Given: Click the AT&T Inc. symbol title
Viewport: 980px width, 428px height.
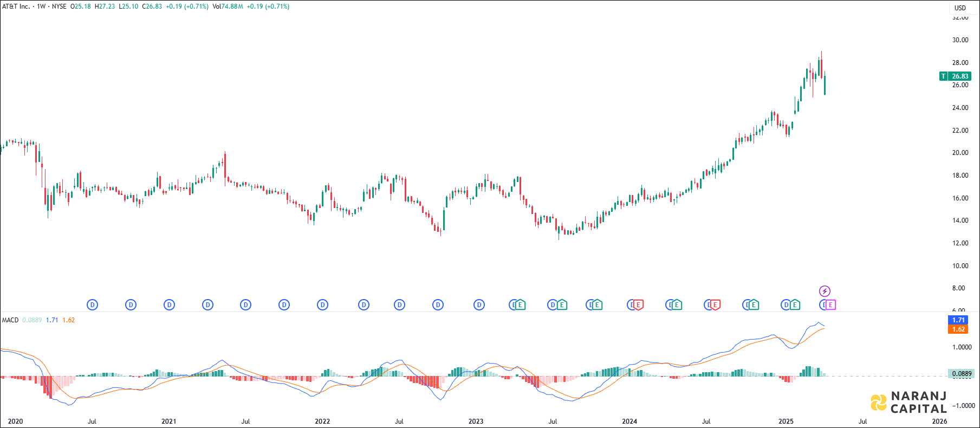Looking at the screenshot, I should (16, 7).
